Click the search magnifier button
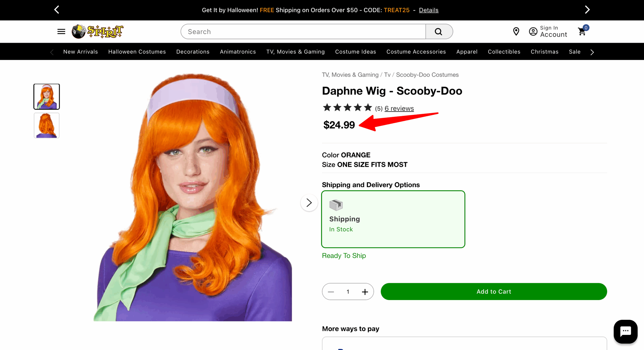Screen dimensions: 644x350 (438, 32)
